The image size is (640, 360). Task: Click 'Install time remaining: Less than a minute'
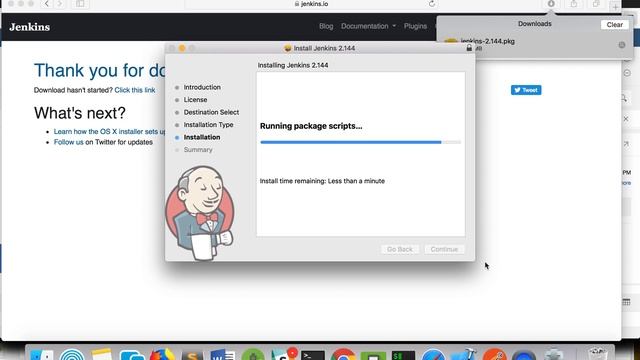point(322,181)
